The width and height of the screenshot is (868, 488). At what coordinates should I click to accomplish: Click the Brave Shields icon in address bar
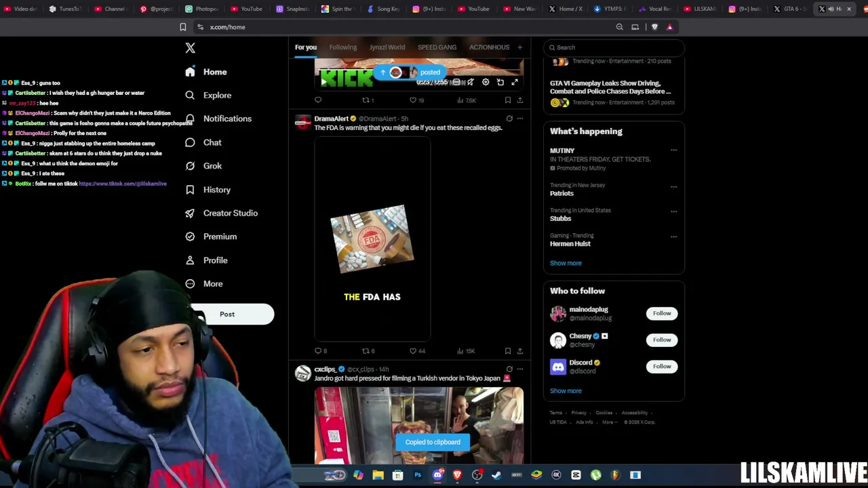[x=654, y=27]
